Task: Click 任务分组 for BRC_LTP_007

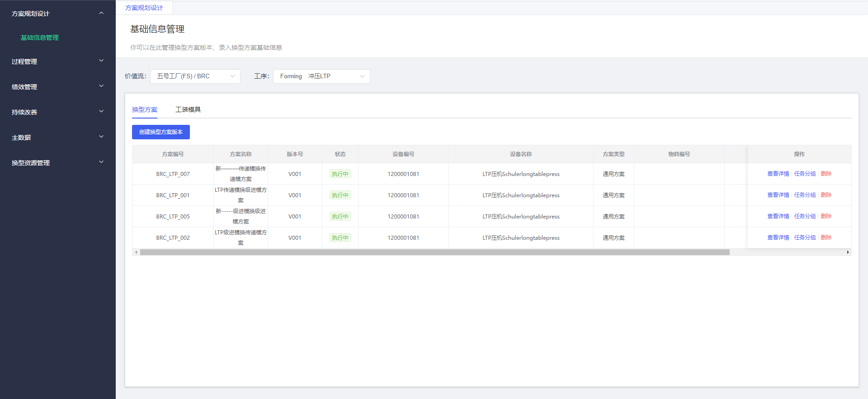Action: click(805, 174)
